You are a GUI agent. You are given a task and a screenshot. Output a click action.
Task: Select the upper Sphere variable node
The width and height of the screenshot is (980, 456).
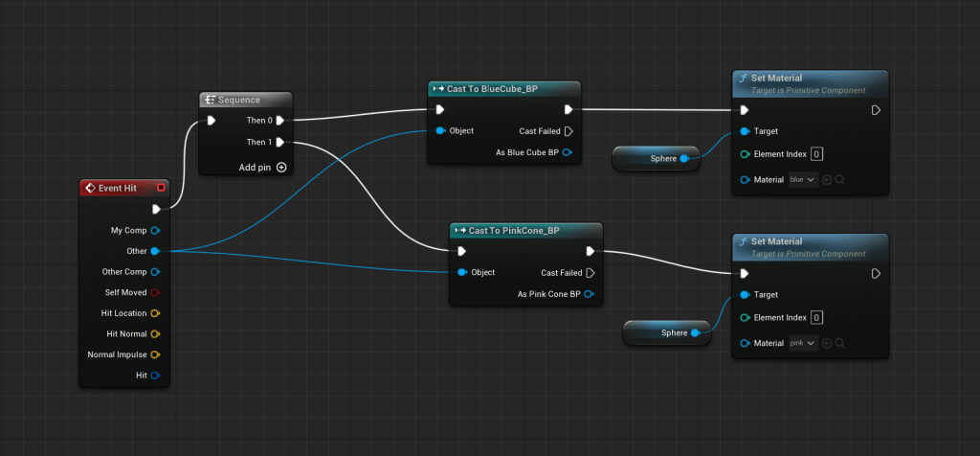click(658, 159)
